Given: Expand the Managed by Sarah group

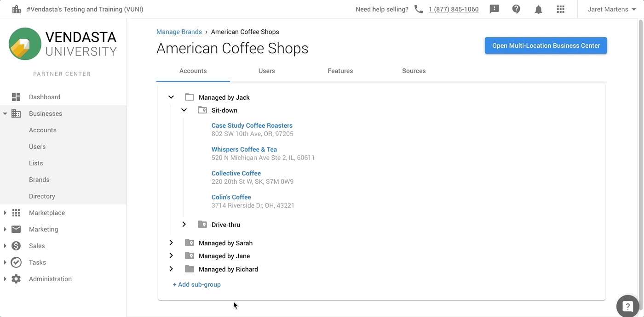Looking at the screenshot, I should pyautogui.click(x=171, y=243).
